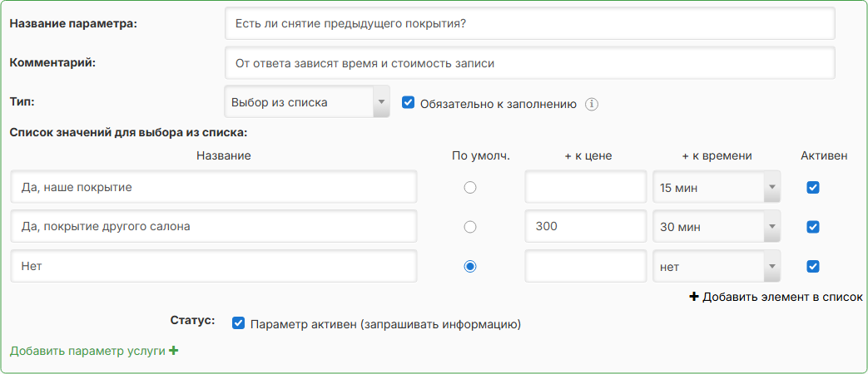
Task: Click the 'Добавить элемент в список' link
Action: [x=776, y=298]
